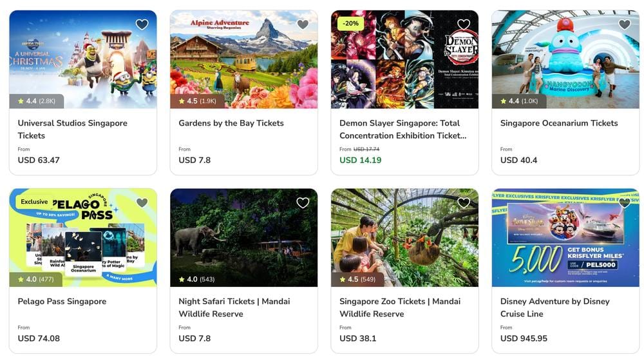Open Gardens by the Bay Tickets link
Image resolution: width=644 pixels, height=361 pixels.
[x=231, y=123]
